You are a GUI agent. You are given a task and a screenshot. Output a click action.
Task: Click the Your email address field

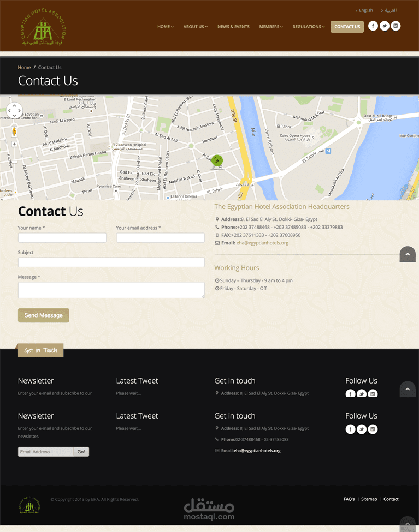161,237
